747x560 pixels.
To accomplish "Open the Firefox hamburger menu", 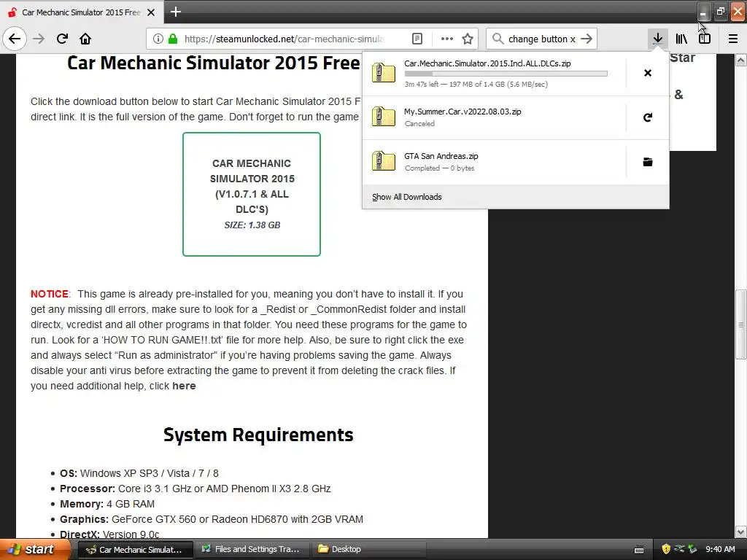I will coord(732,39).
